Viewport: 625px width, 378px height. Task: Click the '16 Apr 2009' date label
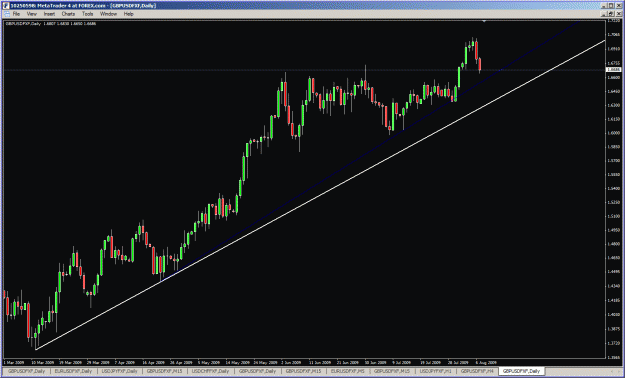153,363
